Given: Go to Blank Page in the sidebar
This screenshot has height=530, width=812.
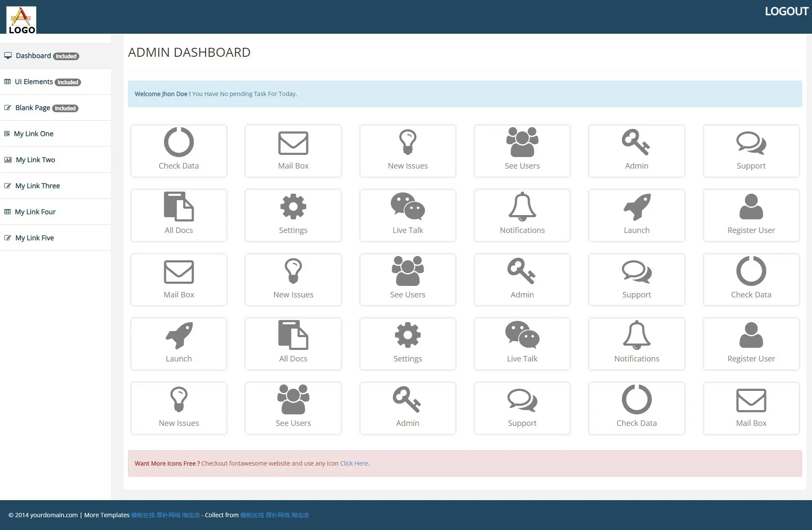Looking at the screenshot, I should coord(32,108).
